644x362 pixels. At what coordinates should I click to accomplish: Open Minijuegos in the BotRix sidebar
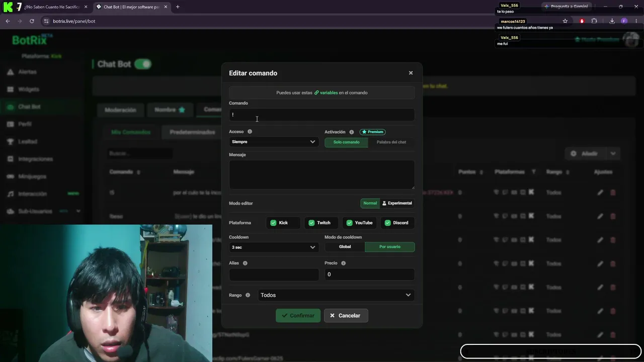point(32,176)
